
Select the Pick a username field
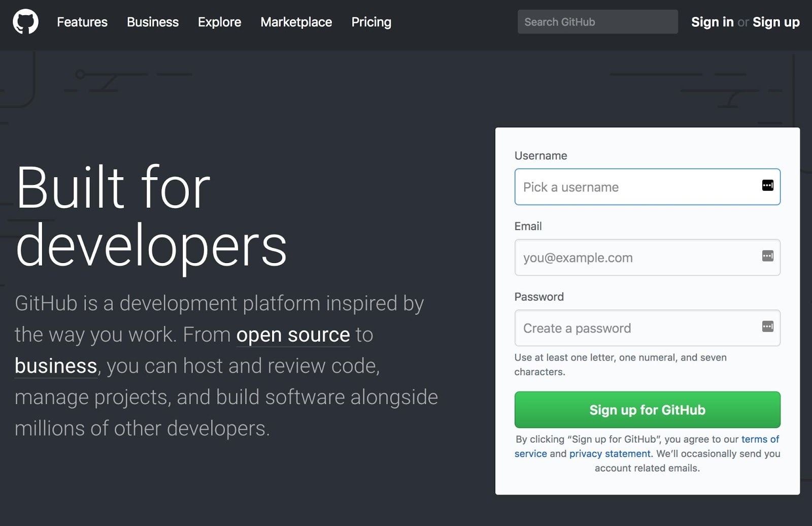[x=648, y=187]
